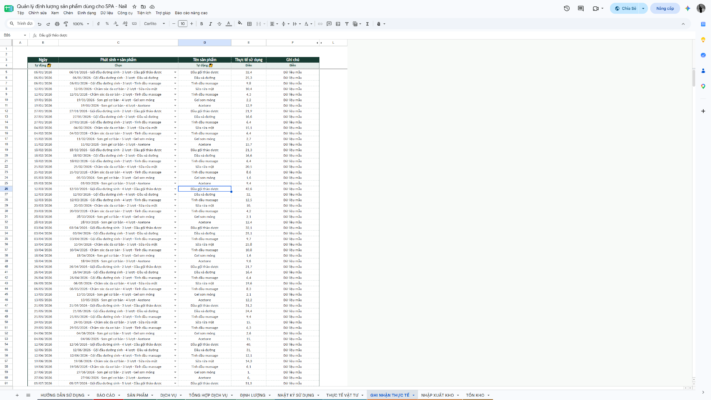Star this spreadsheet
Screen dimensions: 711x400
[134, 7]
